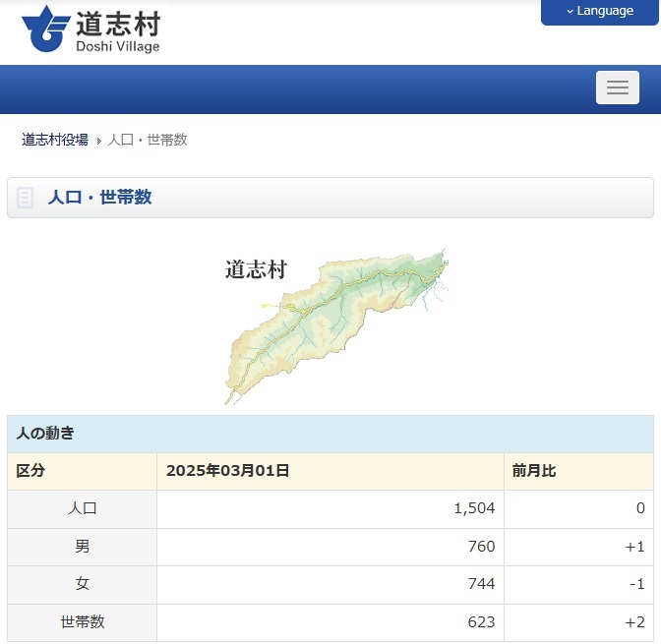Click the 区分 column header
The image size is (661, 644).
tap(30, 471)
